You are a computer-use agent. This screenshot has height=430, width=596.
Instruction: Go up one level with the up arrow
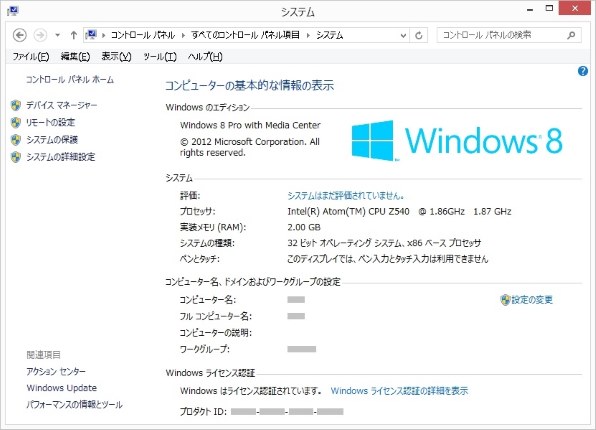point(74,35)
